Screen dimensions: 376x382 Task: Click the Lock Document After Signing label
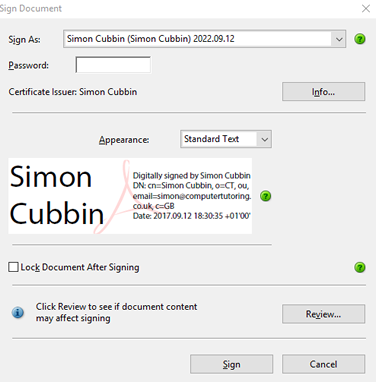pyautogui.click(x=80, y=267)
